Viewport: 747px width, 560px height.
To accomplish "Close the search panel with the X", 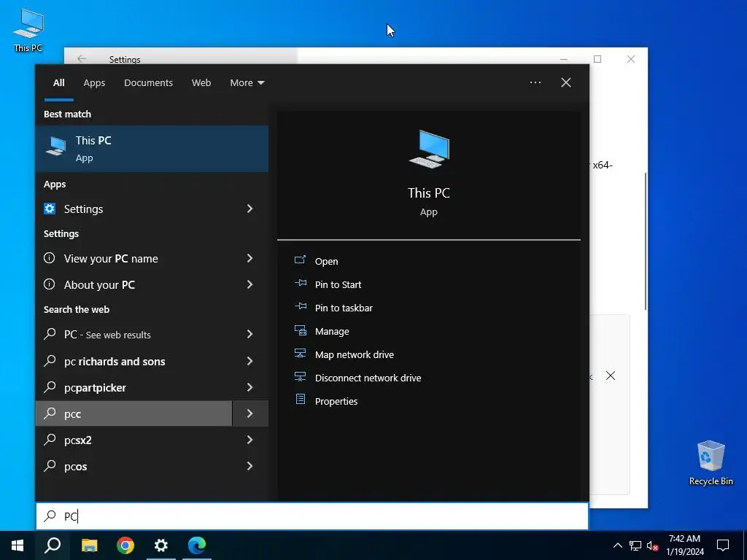I will tap(566, 82).
